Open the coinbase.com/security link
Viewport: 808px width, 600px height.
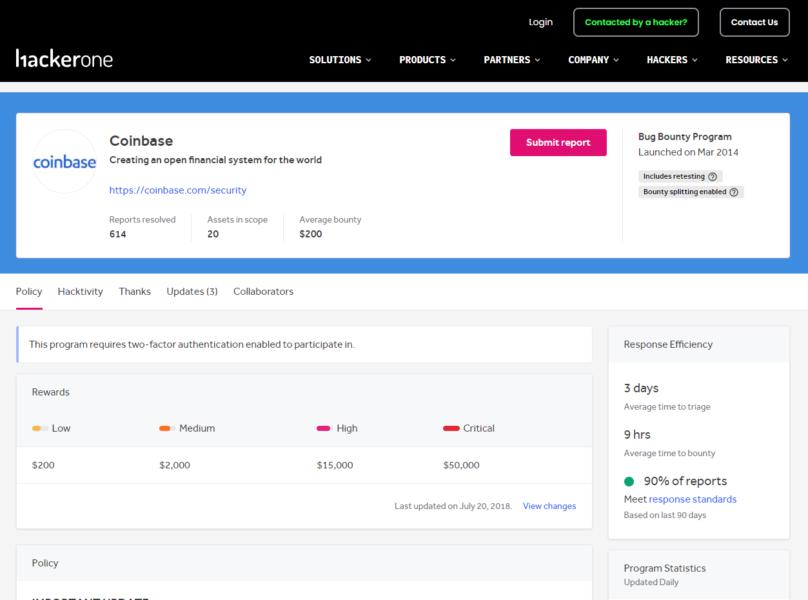point(178,189)
